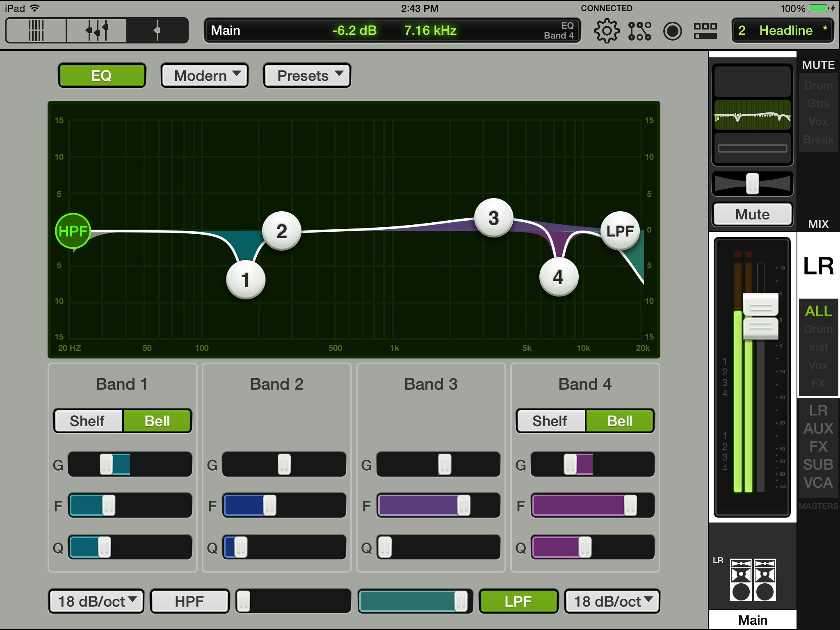Screen dimensions: 840x630
Task: Select the AUX masters tab
Action: pyautogui.click(x=818, y=428)
